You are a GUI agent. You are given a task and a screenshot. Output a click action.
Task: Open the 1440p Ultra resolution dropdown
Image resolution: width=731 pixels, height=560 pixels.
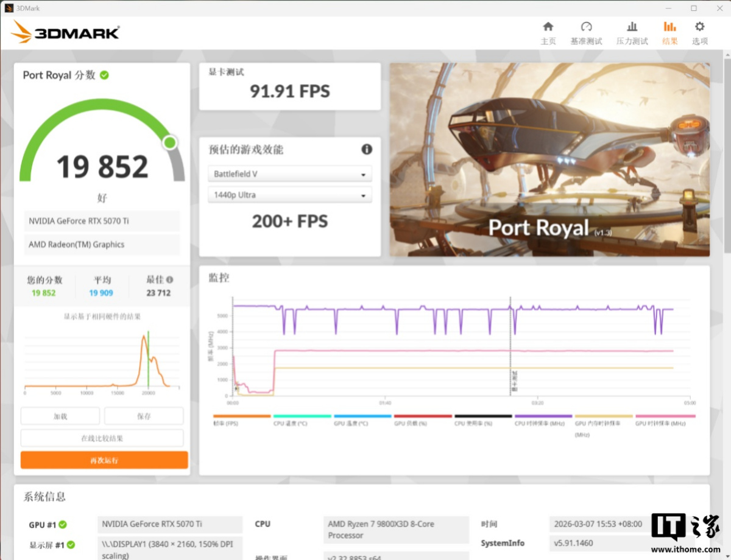click(x=289, y=195)
